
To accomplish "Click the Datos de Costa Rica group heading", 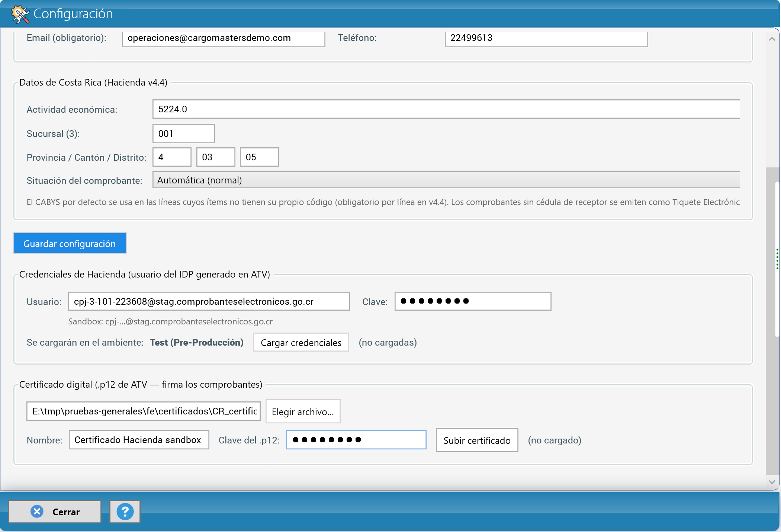I will click(93, 82).
